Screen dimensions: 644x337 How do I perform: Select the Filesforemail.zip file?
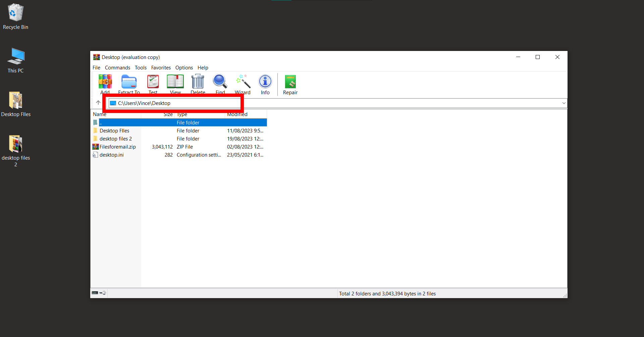tap(118, 147)
